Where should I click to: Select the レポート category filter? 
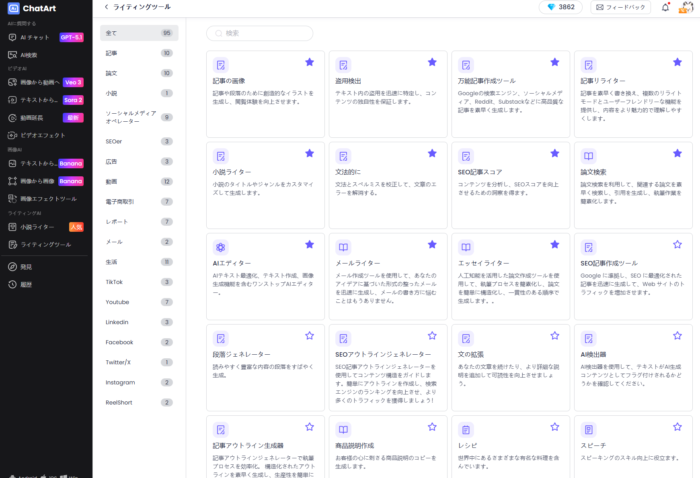click(139, 222)
